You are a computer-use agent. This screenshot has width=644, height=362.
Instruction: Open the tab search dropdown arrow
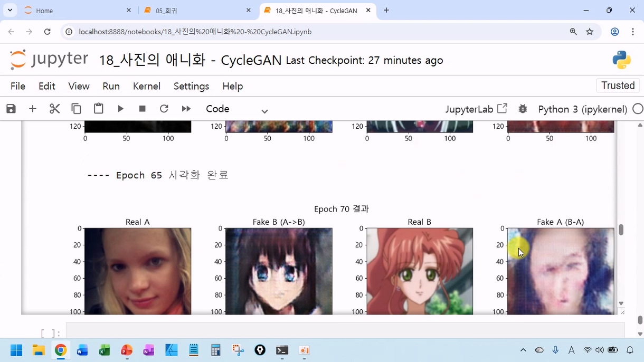point(10,11)
